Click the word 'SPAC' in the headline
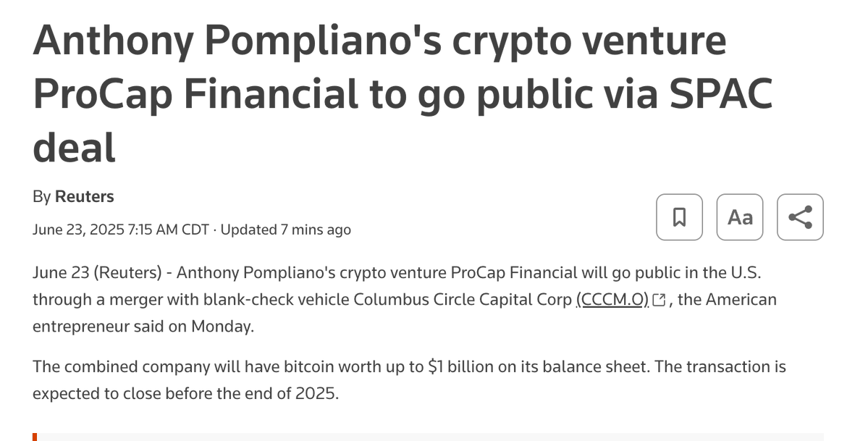This screenshot has height=441, width=868. point(721,93)
